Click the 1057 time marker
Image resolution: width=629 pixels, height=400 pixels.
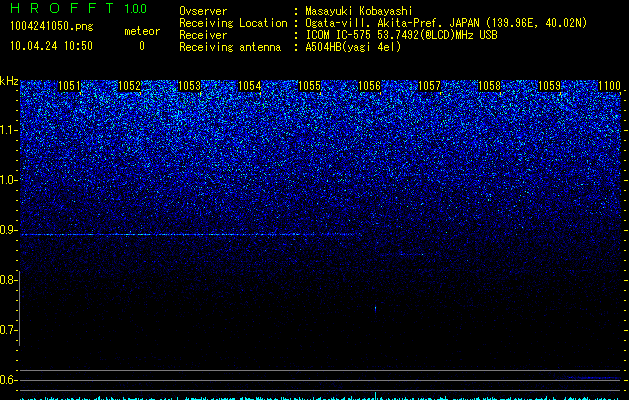pos(429,86)
